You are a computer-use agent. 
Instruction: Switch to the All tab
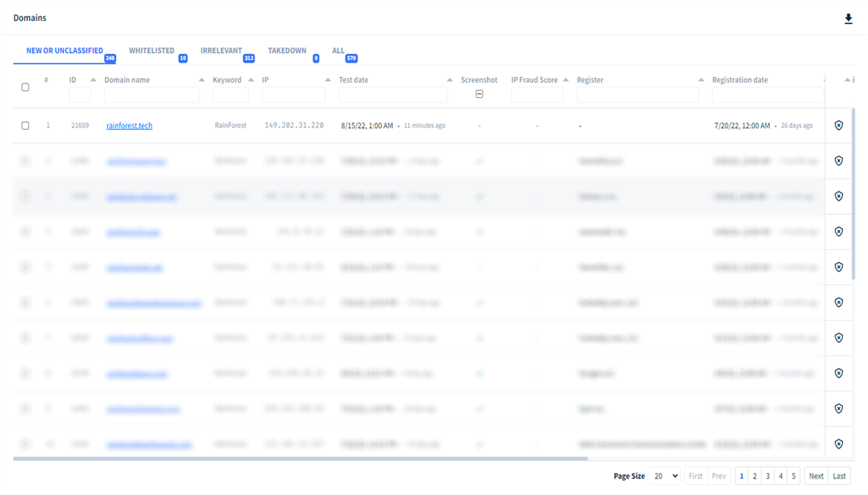click(x=338, y=51)
